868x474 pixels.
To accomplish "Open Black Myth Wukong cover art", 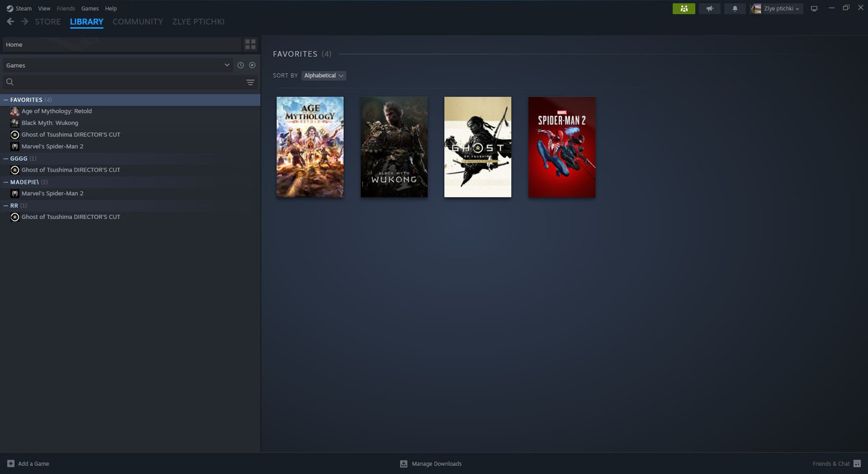I will point(394,147).
